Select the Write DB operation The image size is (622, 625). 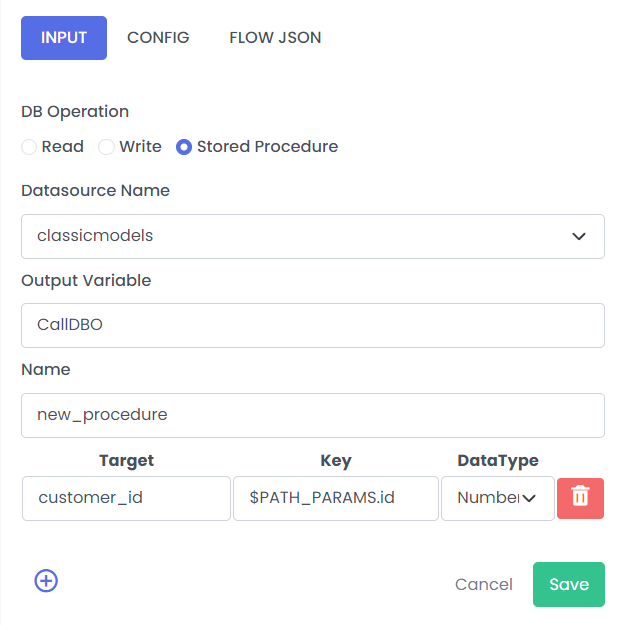106,147
